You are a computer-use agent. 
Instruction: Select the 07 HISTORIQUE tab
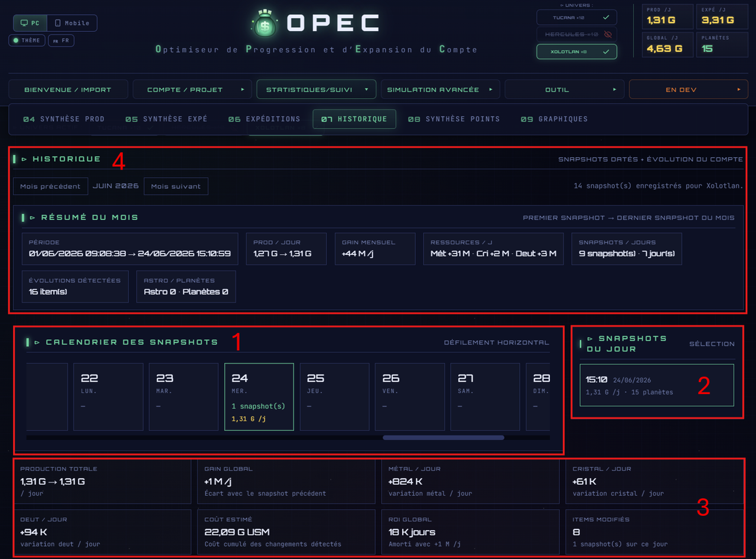(x=354, y=119)
